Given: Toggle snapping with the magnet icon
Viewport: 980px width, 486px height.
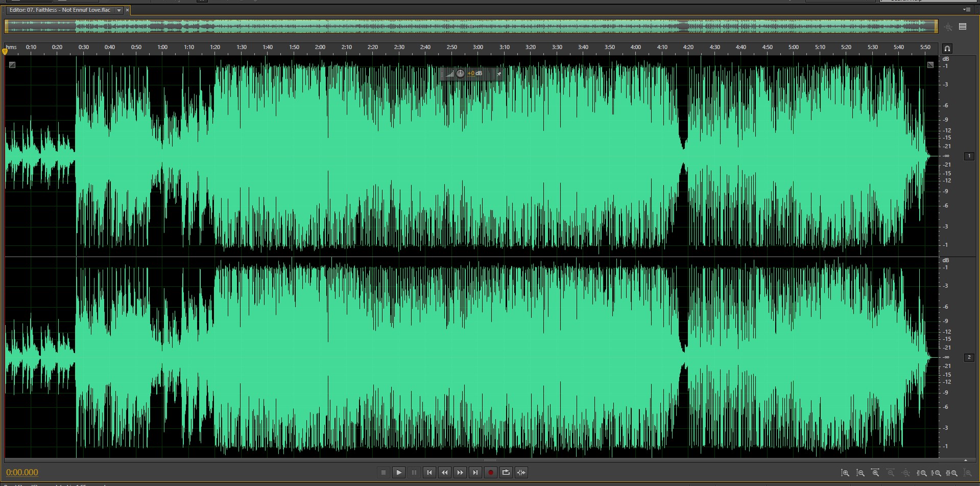Looking at the screenshot, I should [947, 49].
